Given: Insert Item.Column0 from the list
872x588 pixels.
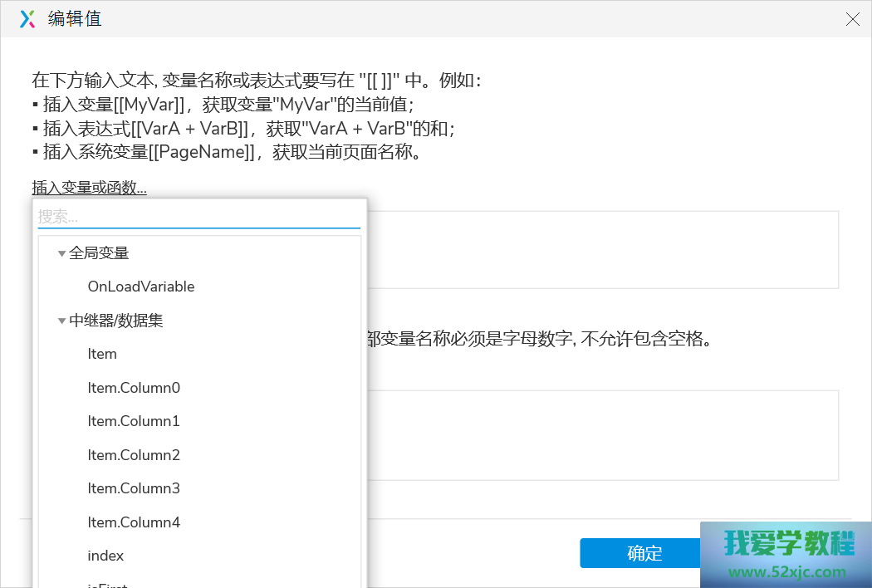Looking at the screenshot, I should pyautogui.click(x=134, y=388).
